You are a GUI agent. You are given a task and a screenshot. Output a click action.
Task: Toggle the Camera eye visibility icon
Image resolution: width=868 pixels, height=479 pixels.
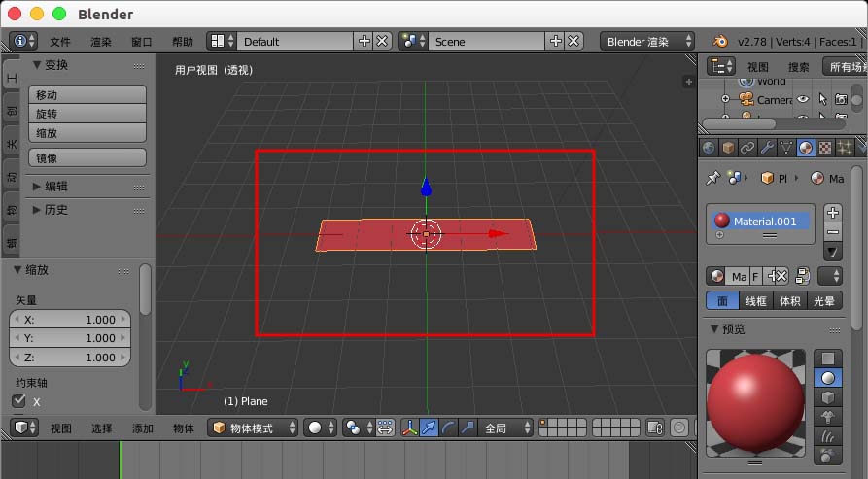click(803, 99)
